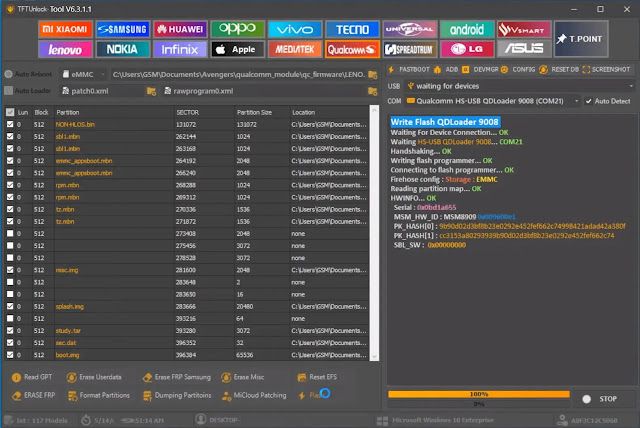
Task: Open the Vsmart brand module
Action: click(524, 29)
